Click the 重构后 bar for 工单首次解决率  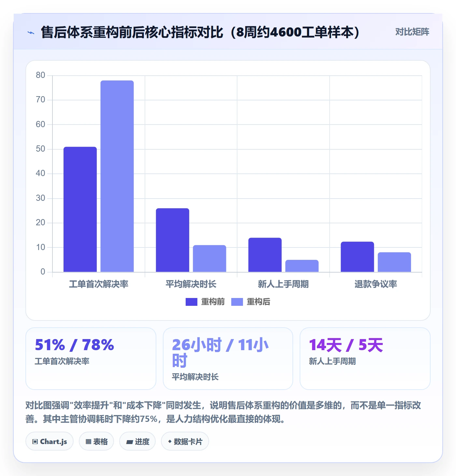[117, 176]
